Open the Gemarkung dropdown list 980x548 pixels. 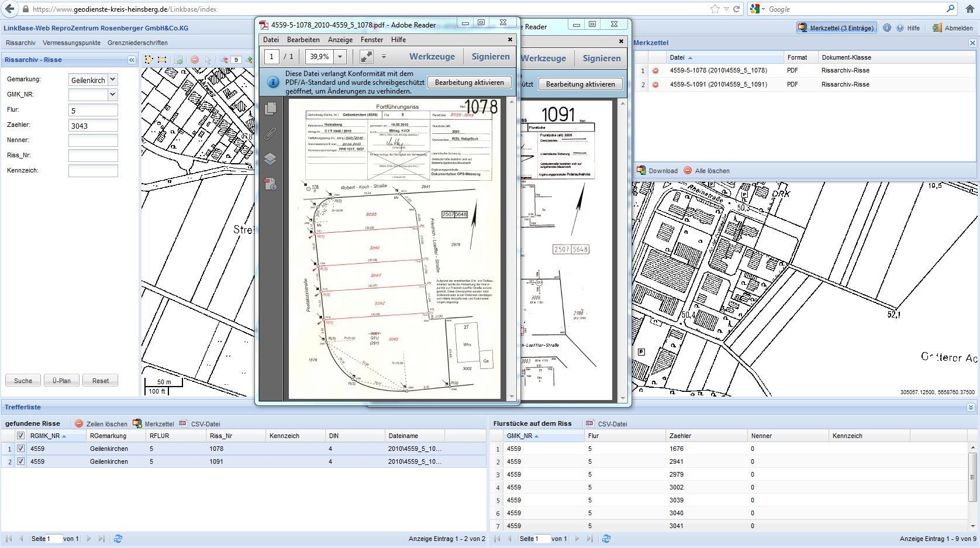click(113, 80)
